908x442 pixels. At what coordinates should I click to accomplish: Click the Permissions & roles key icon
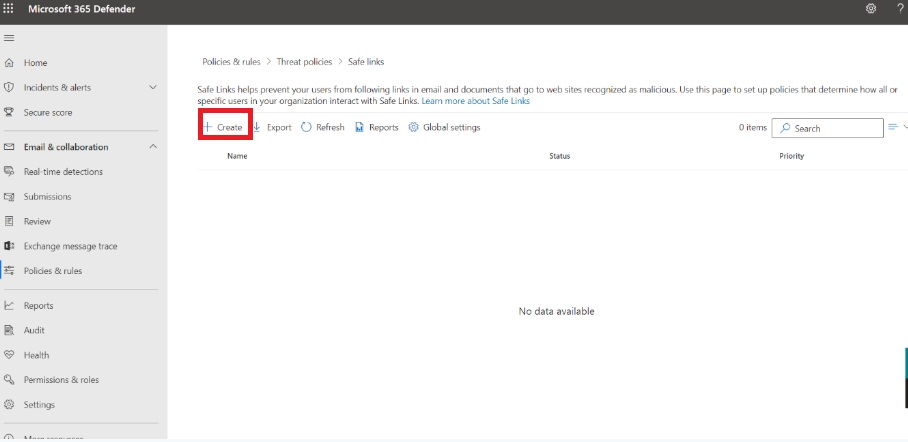click(9, 379)
